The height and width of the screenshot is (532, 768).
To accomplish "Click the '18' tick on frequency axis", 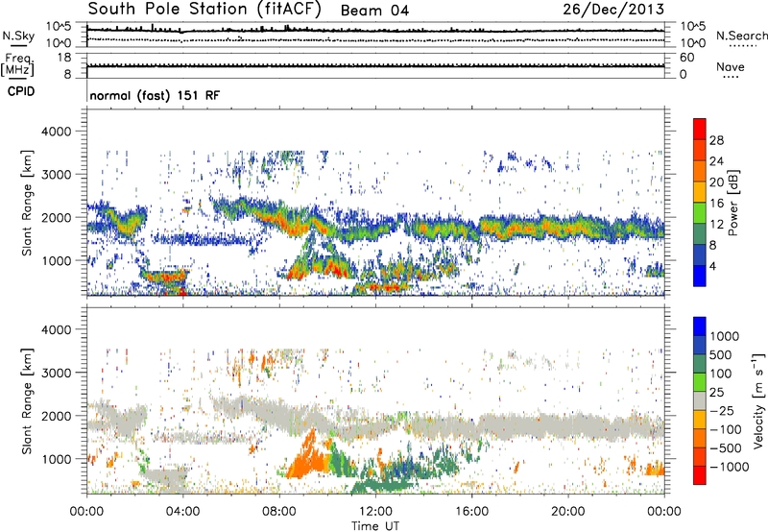I will (x=64, y=58).
